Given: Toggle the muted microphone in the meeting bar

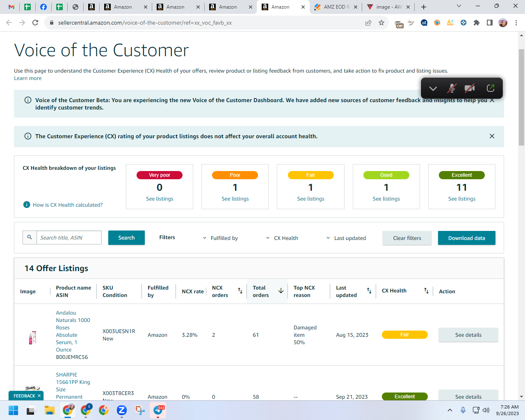Looking at the screenshot, I should click(452, 88).
